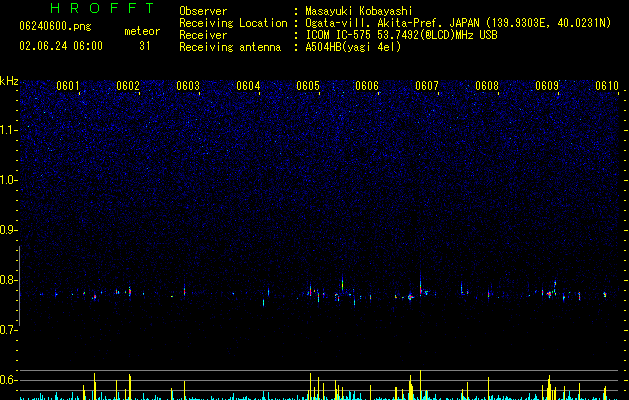Click the Receiver field label
This screenshot has width=629, height=400.
(203, 35)
